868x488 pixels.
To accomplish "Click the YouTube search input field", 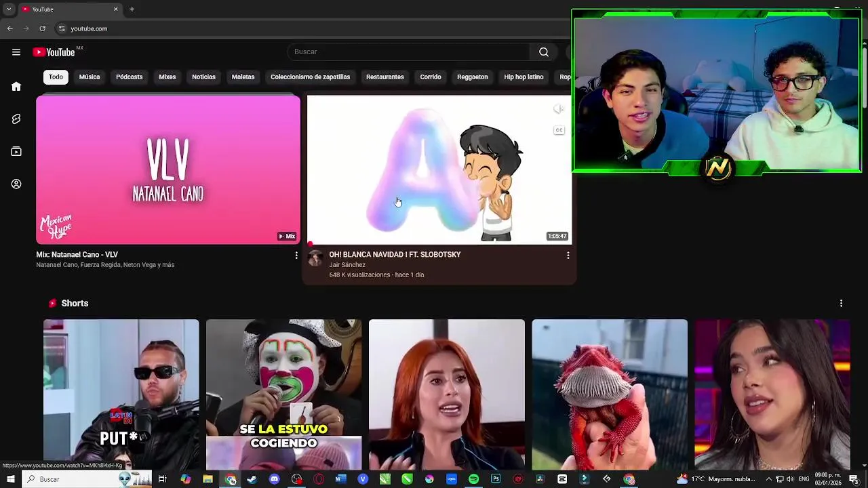I will coord(410,52).
